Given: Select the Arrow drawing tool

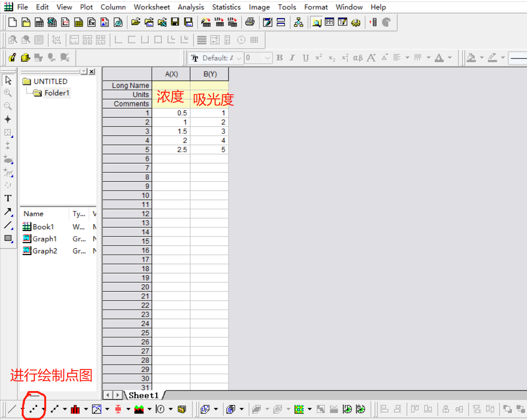Looking at the screenshot, I should [x=8, y=212].
